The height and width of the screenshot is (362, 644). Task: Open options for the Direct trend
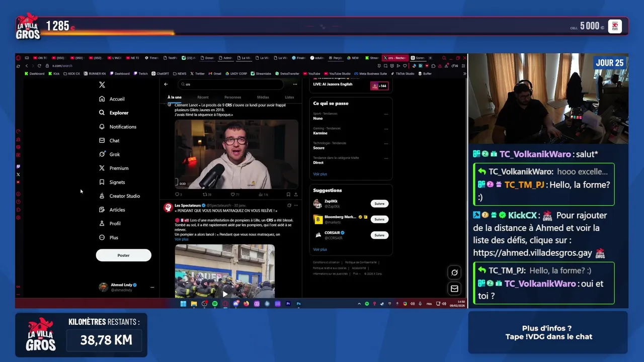386,158
